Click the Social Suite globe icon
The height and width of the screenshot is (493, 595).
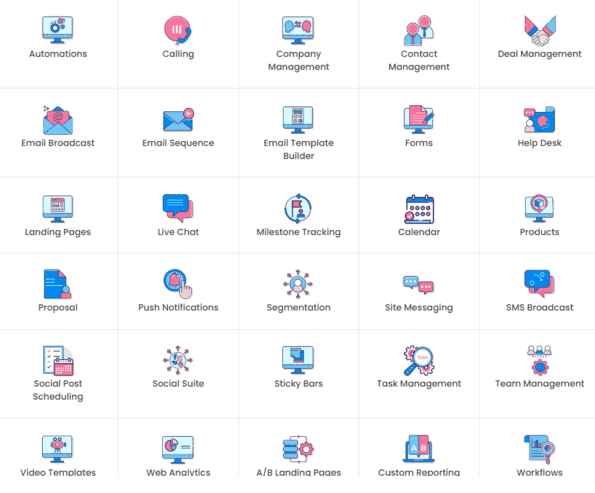[178, 360]
